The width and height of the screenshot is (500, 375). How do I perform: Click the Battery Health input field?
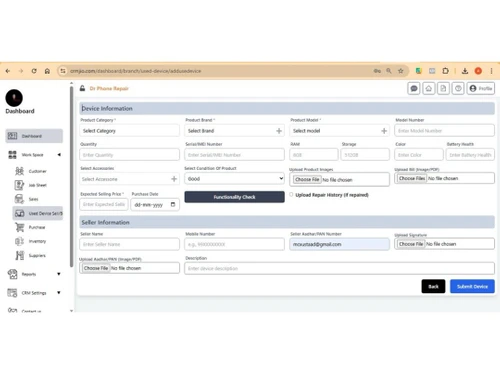(x=470, y=155)
